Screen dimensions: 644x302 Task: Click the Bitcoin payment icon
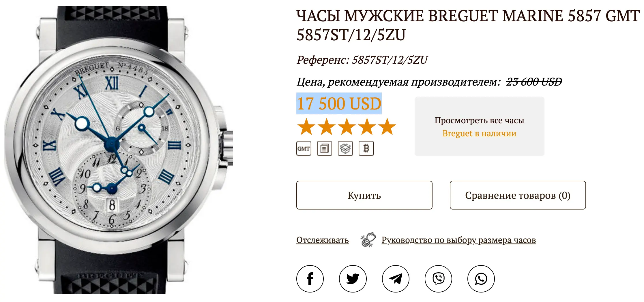point(366,148)
